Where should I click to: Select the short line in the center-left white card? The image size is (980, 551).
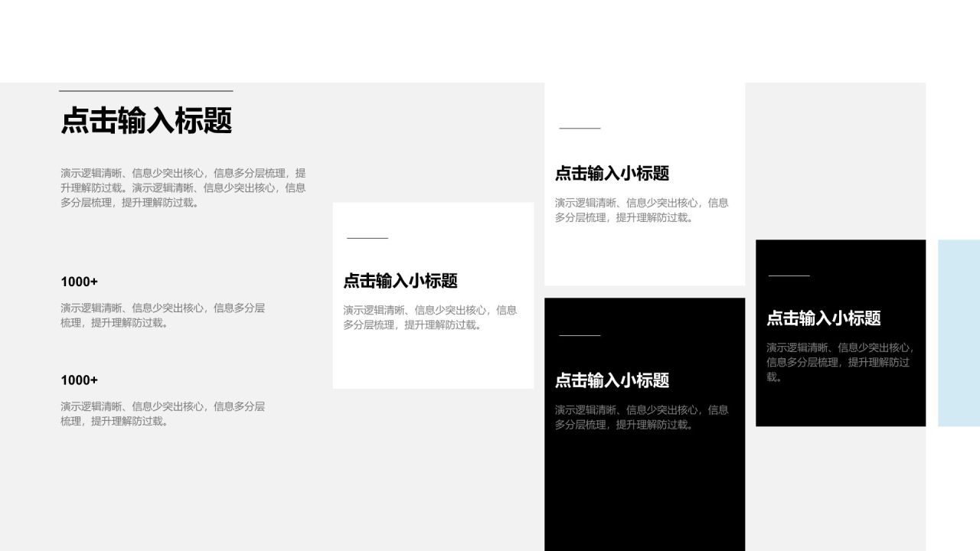coord(367,238)
